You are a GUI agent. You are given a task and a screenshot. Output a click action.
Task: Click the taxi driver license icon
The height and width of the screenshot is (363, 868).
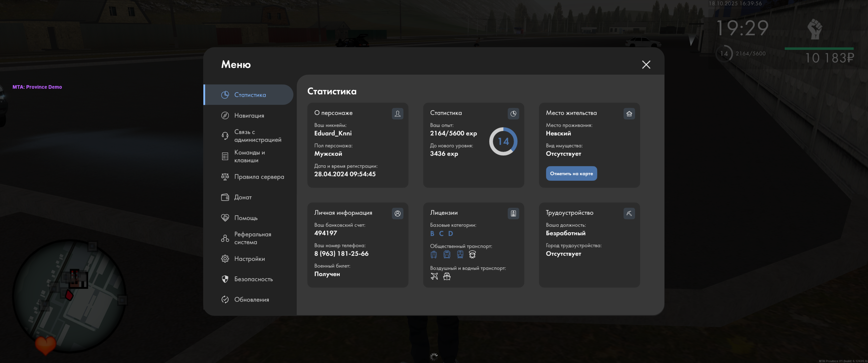click(x=472, y=255)
